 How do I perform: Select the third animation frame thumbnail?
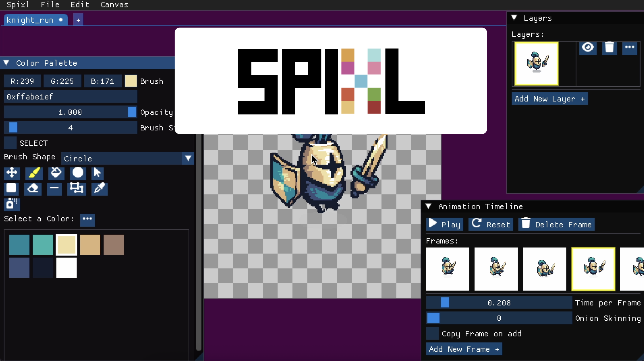(x=544, y=269)
